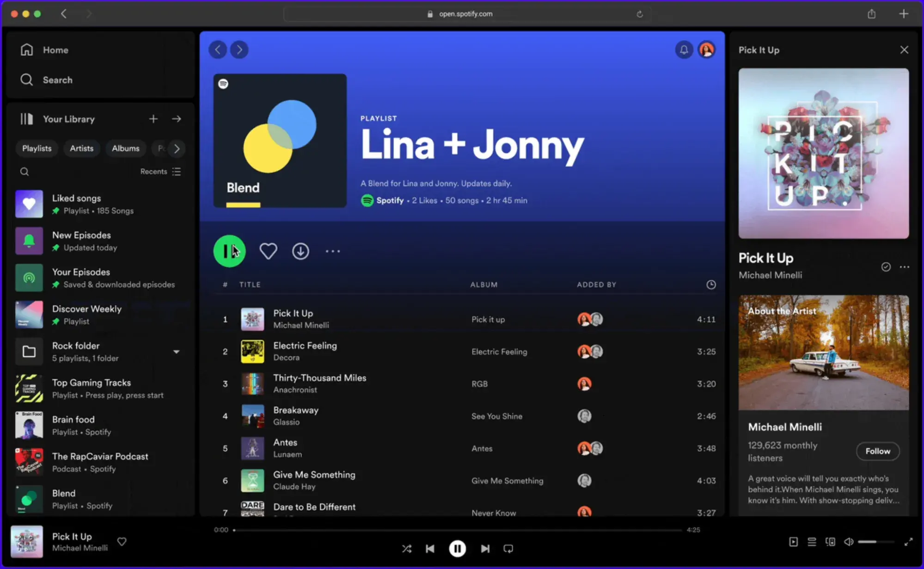This screenshot has height=569, width=924.
Task: Open Liked songs playlist
Action: click(x=100, y=204)
